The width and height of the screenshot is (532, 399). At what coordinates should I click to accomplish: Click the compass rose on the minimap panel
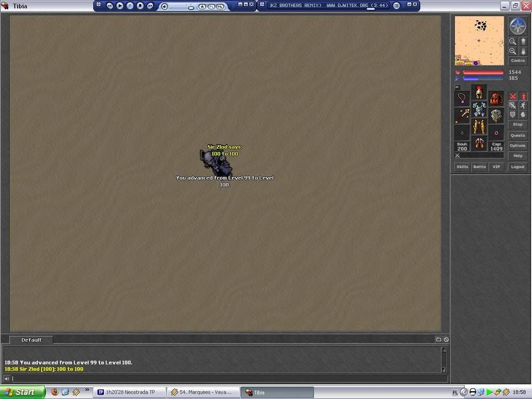517,26
